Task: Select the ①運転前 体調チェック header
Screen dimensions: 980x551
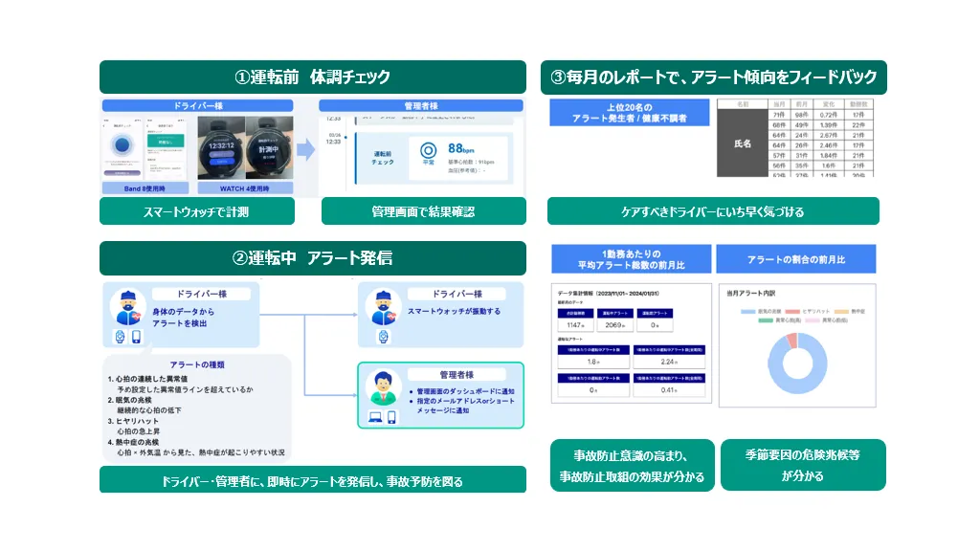Action: click(313, 77)
